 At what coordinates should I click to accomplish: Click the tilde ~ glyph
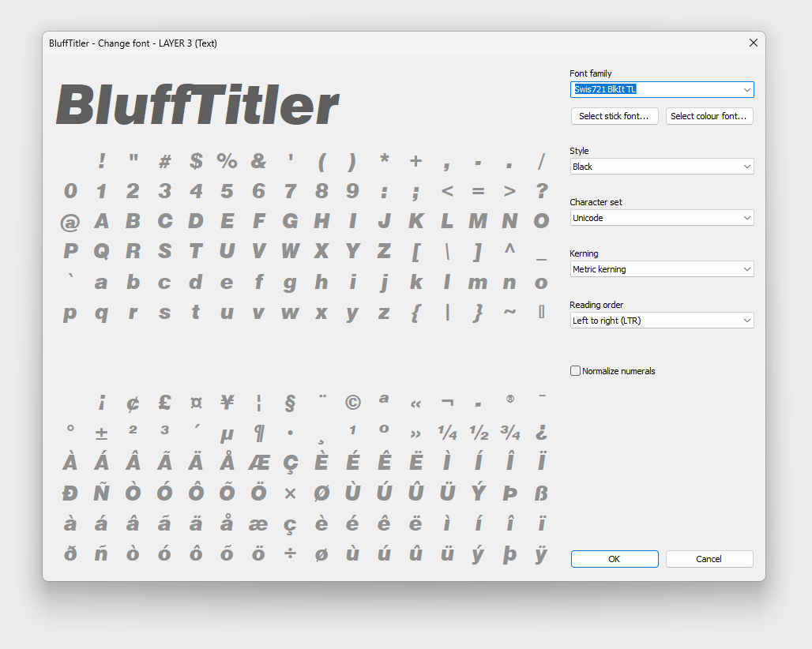(510, 312)
